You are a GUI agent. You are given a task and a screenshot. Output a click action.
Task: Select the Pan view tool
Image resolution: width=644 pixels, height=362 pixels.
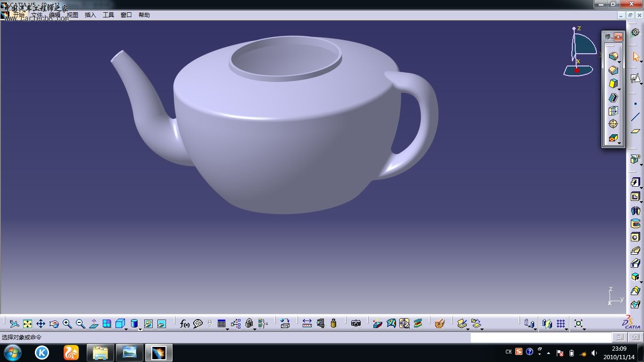coord(41,323)
